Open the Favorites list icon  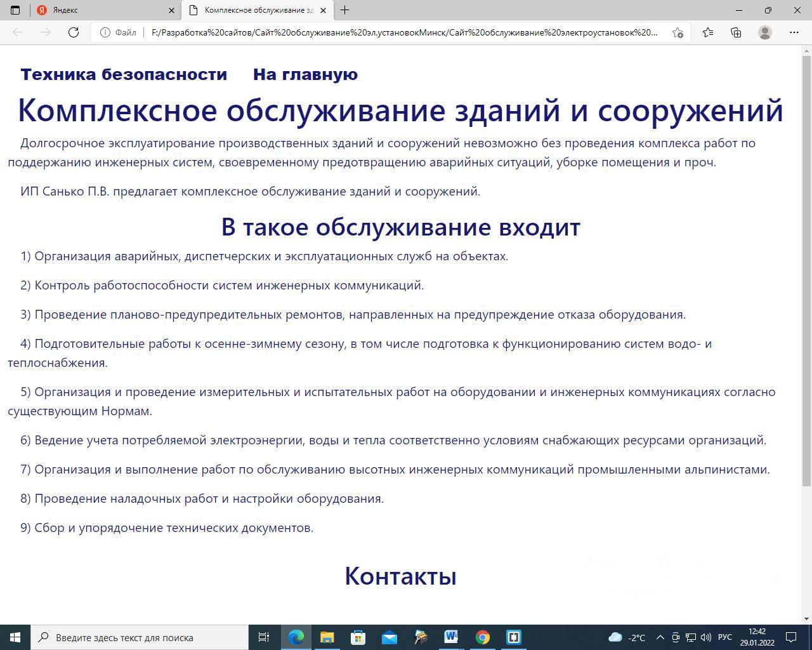[708, 32]
